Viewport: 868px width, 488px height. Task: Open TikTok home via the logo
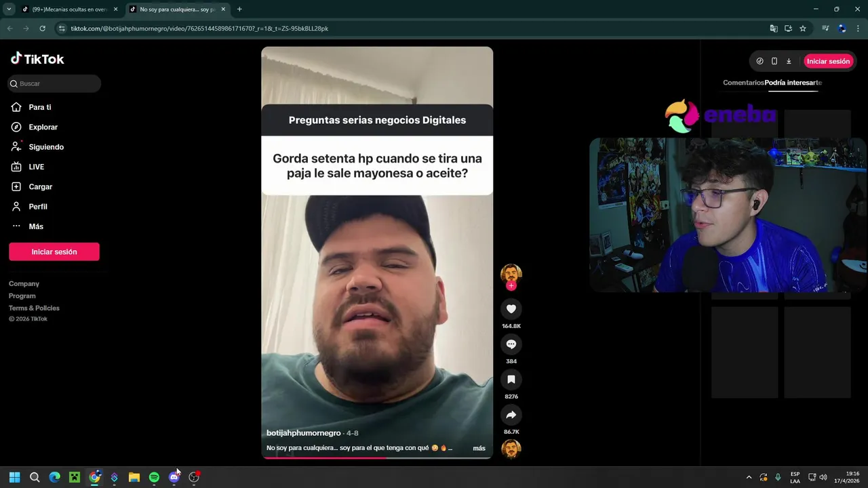click(37, 59)
